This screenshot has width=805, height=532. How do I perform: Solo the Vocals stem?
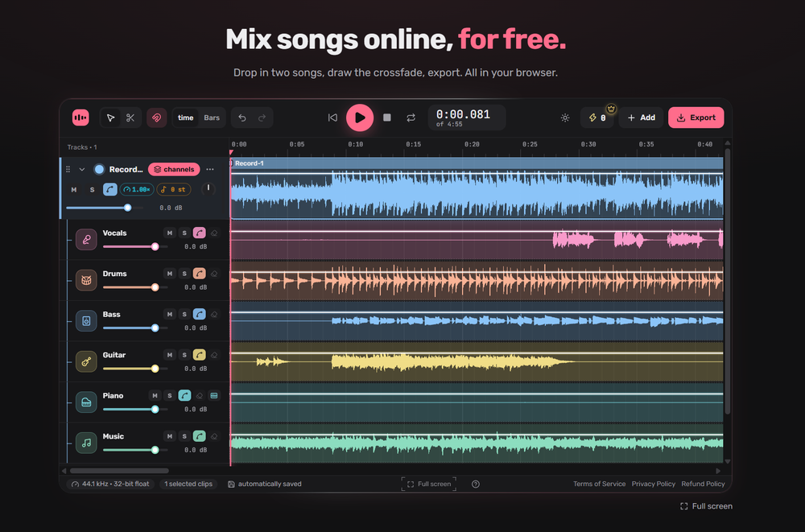[184, 233]
